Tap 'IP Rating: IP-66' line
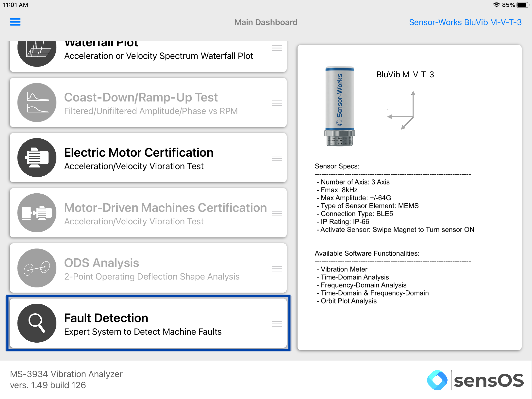The height and width of the screenshot is (399, 532). (343, 222)
